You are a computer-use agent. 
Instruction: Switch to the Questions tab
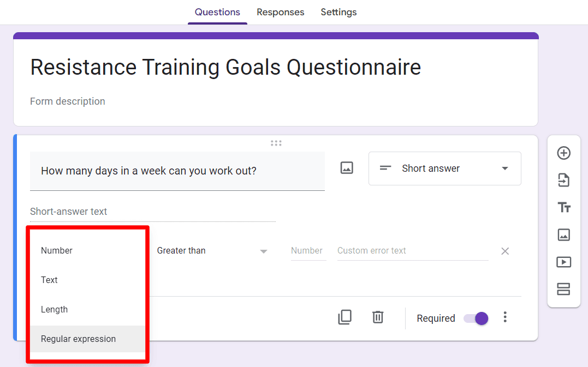coord(217,12)
